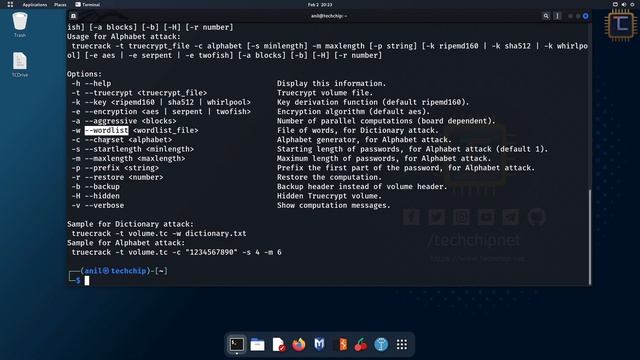
Task: Click "-H --hidden" option text
Action: [96, 196]
